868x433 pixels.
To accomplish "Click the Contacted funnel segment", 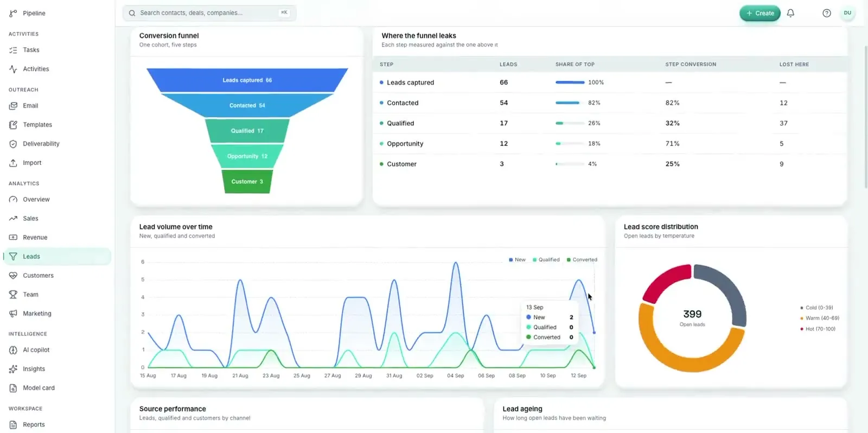I will 247,105.
